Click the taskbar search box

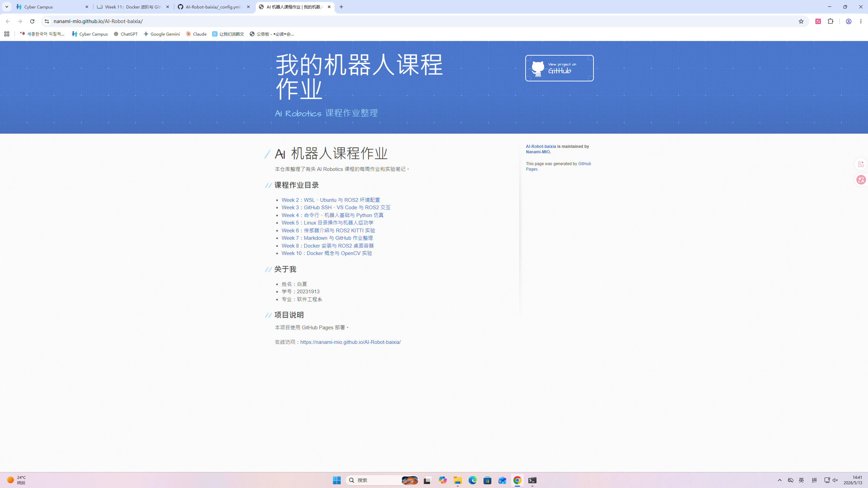point(382,480)
